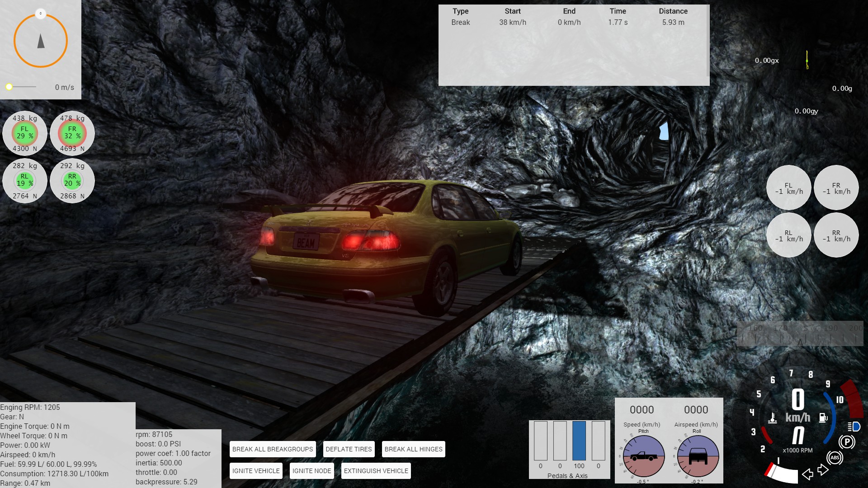Click the fuel pump icon on tachometer
The height and width of the screenshot is (488, 868).
(823, 418)
